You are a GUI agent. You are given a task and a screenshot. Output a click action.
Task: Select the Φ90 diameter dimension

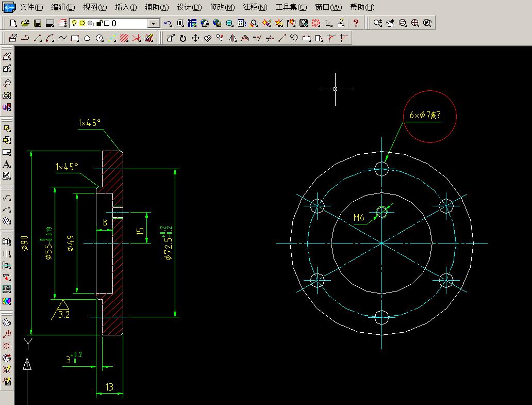click(25, 243)
